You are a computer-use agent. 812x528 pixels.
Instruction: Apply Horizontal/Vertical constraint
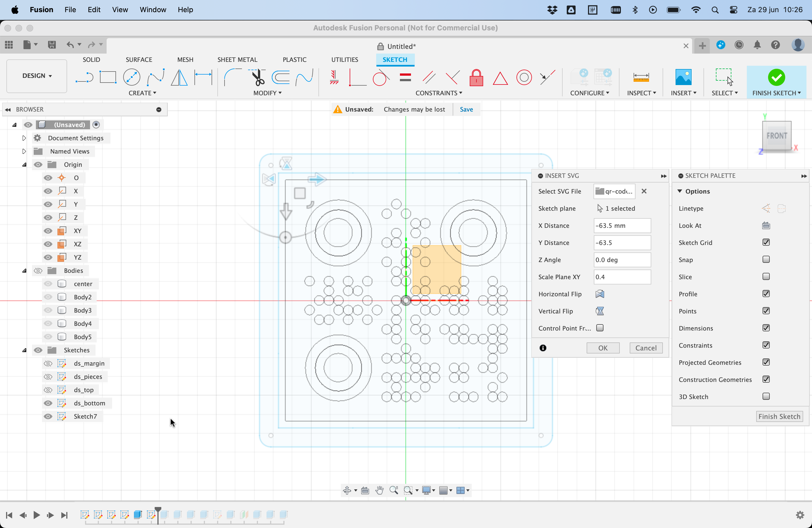click(x=334, y=77)
